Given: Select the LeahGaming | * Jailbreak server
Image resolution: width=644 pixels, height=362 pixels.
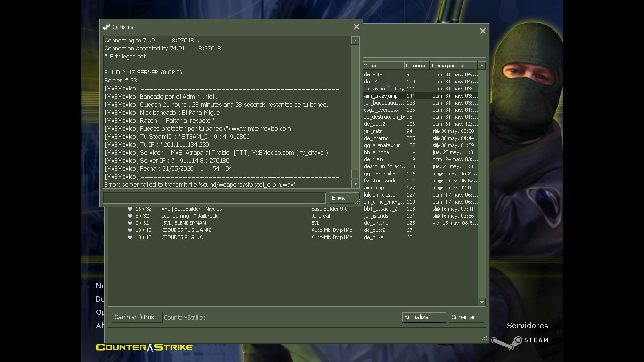Looking at the screenshot, I should point(190,216).
